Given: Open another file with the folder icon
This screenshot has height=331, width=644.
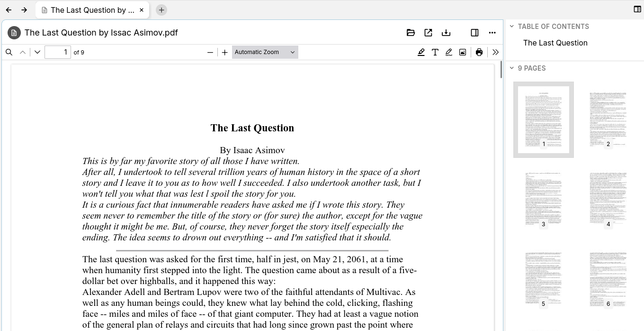Looking at the screenshot, I should point(410,32).
